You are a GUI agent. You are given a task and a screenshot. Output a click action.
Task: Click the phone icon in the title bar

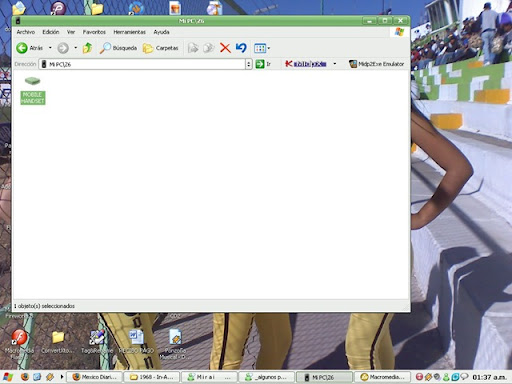(x=18, y=21)
